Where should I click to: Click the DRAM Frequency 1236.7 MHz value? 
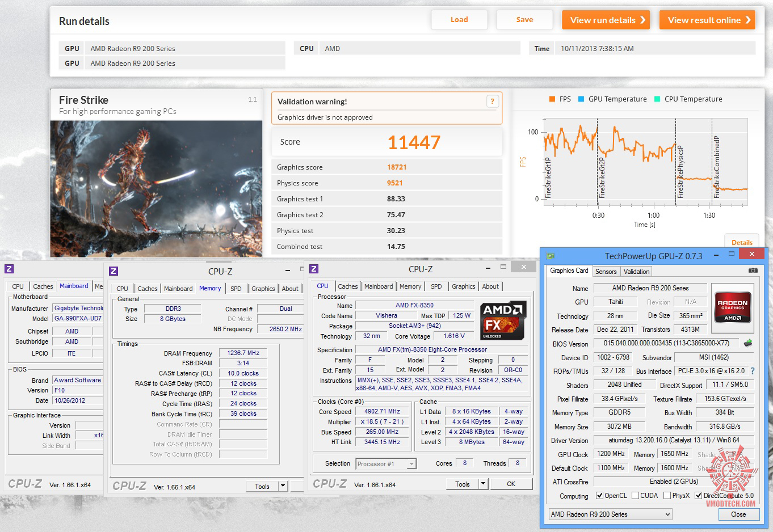coord(243,353)
